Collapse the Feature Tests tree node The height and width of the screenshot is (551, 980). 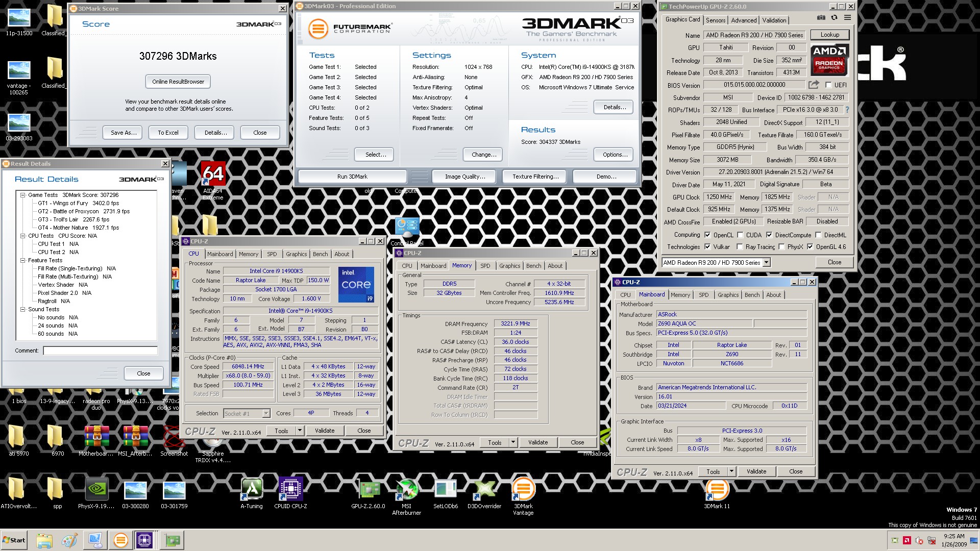point(23,261)
